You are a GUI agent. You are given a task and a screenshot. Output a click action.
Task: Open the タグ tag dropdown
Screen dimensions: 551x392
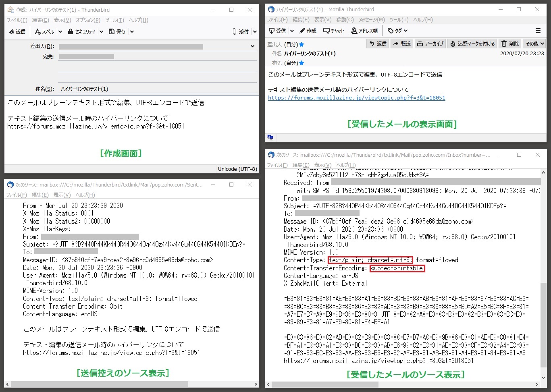(x=397, y=31)
